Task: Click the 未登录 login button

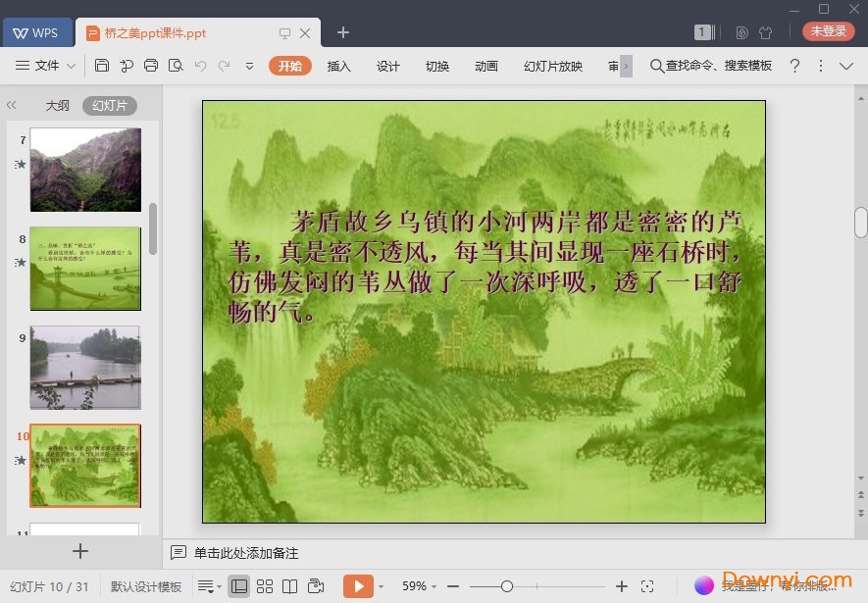Action: click(828, 31)
